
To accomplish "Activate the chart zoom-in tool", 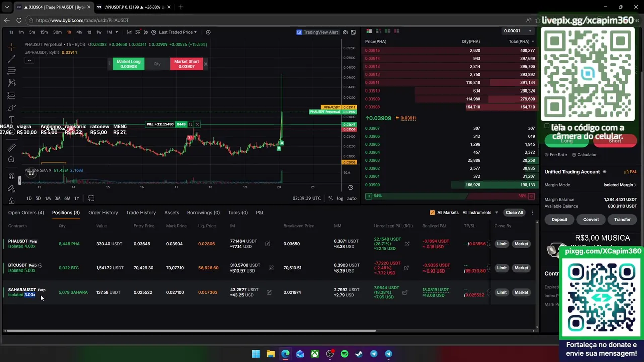I will [11, 160].
